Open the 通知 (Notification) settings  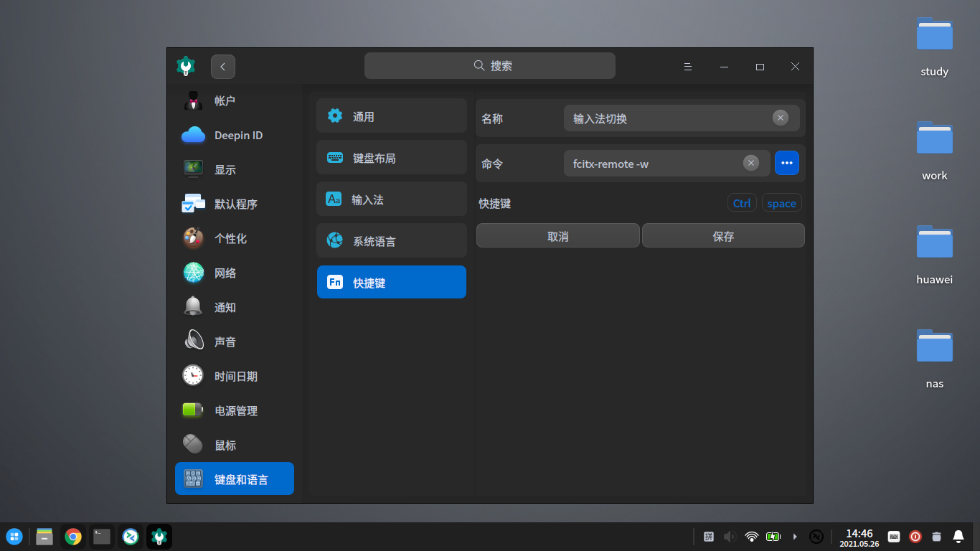[x=235, y=308]
